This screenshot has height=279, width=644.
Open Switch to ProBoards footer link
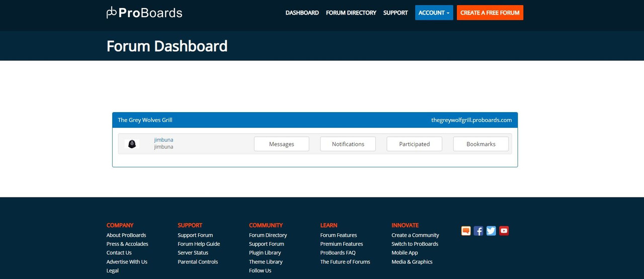click(415, 244)
